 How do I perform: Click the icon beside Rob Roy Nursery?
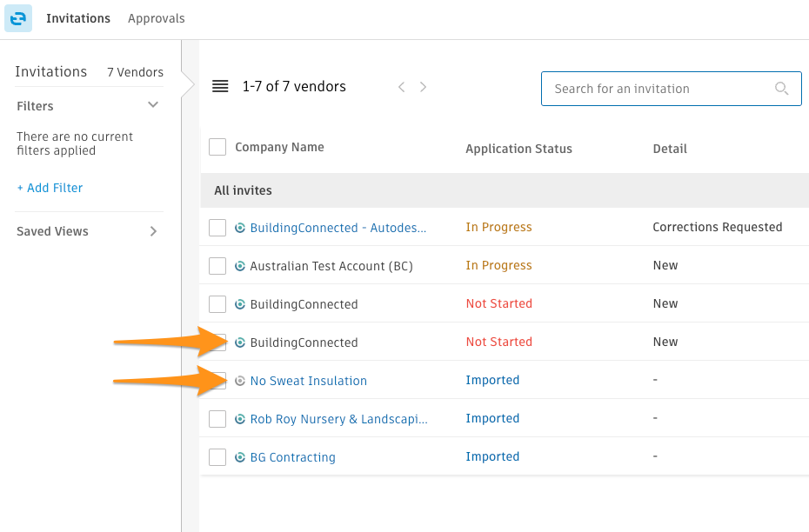coord(241,419)
